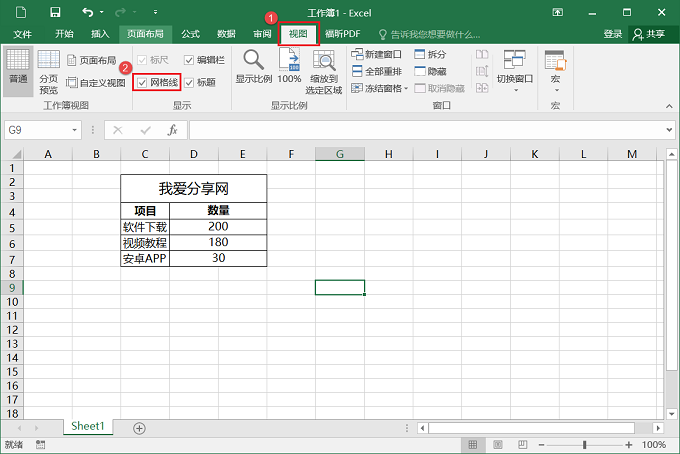Image resolution: width=680 pixels, height=454 pixels.
Task: Toggle the 标题 headings checkbox
Action: pyautogui.click(x=189, y=82)
